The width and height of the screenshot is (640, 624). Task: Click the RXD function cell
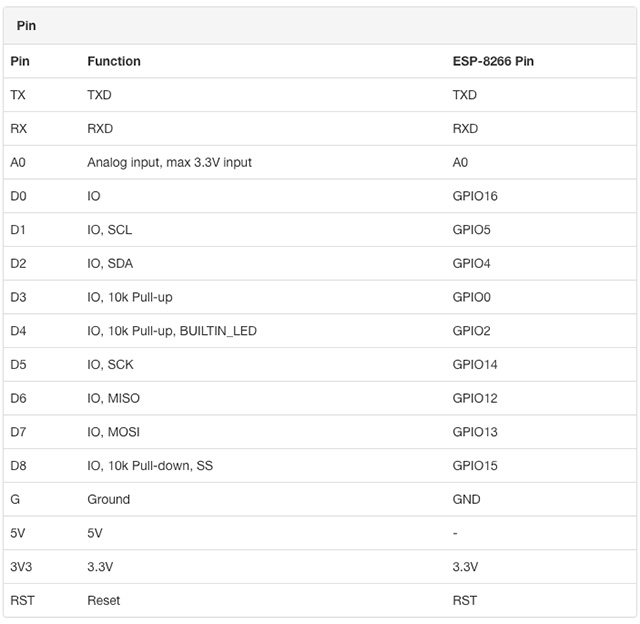pyautogui.click(x=103, y=129)
